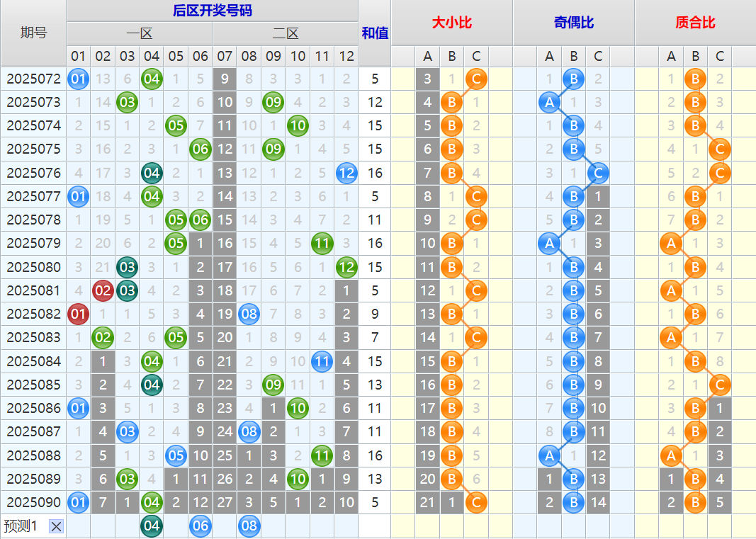The image size is (756, 539).
Task: Click the 和值 column header
Action: click(375, 33)
